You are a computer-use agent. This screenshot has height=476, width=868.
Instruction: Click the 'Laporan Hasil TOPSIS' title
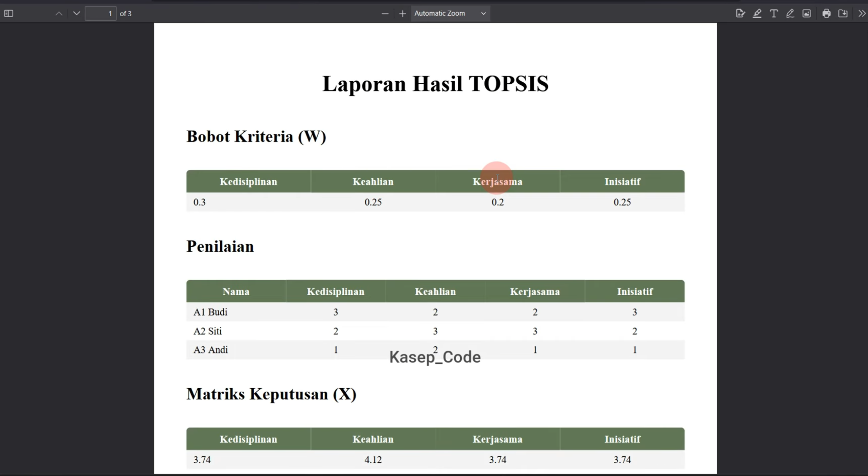tap(435, 84)
